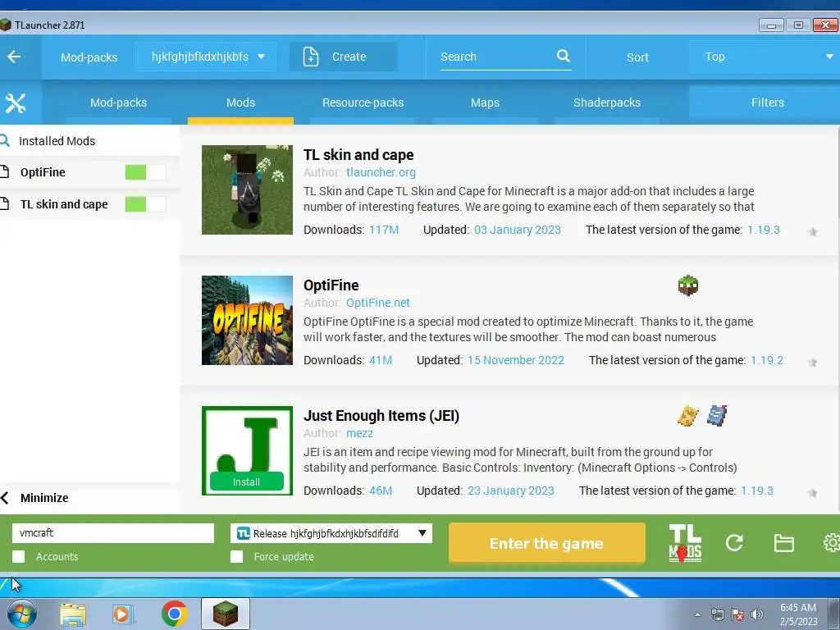
Task: Click the Mod-packs label in top bar
Action: point(89,57)
